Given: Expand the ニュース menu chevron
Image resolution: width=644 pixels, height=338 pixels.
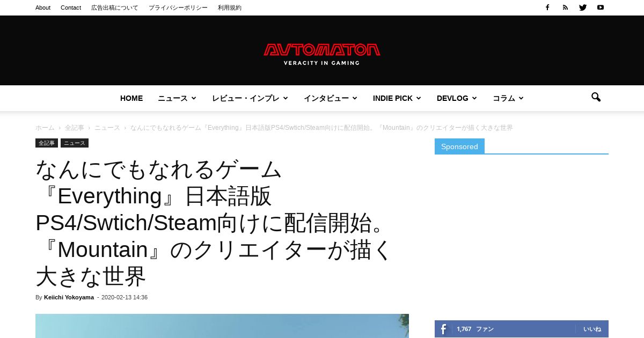Looking at the screenshot, I should (194, 98).
